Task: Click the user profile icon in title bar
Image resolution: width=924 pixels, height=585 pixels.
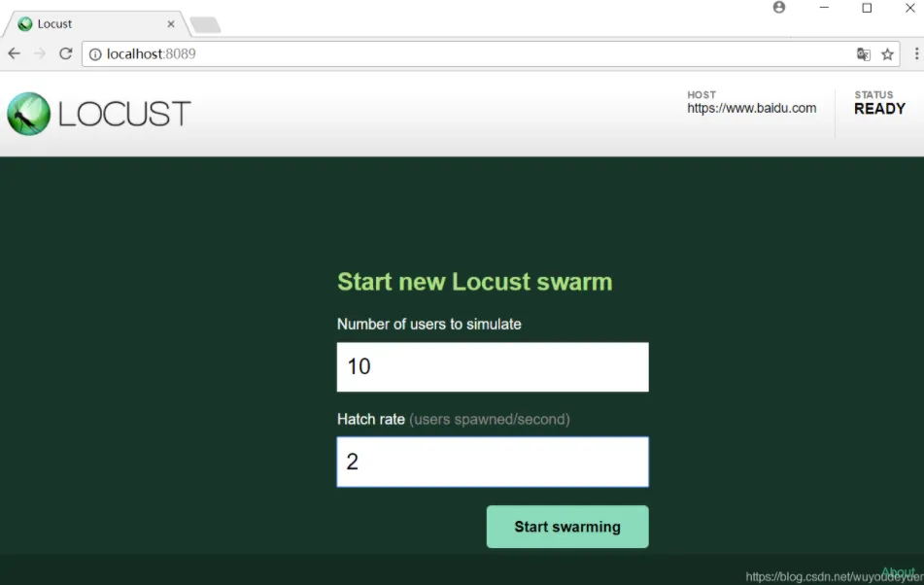Action: (779, 7)
